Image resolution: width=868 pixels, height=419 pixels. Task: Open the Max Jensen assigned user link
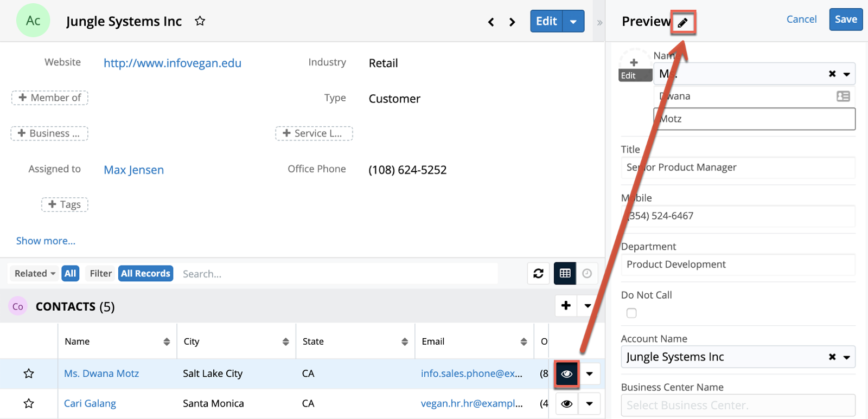pyautogui.click(x=133, y=170)
